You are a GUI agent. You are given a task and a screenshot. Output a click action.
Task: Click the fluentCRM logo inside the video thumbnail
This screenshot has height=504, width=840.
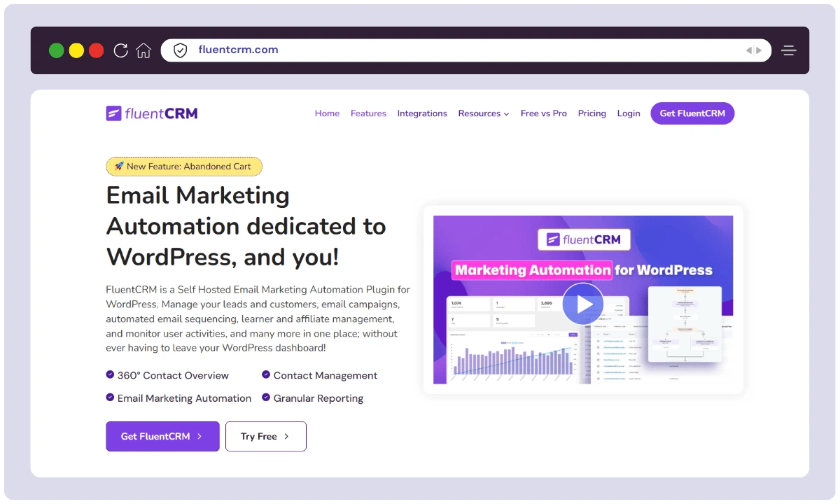[584, 240]
